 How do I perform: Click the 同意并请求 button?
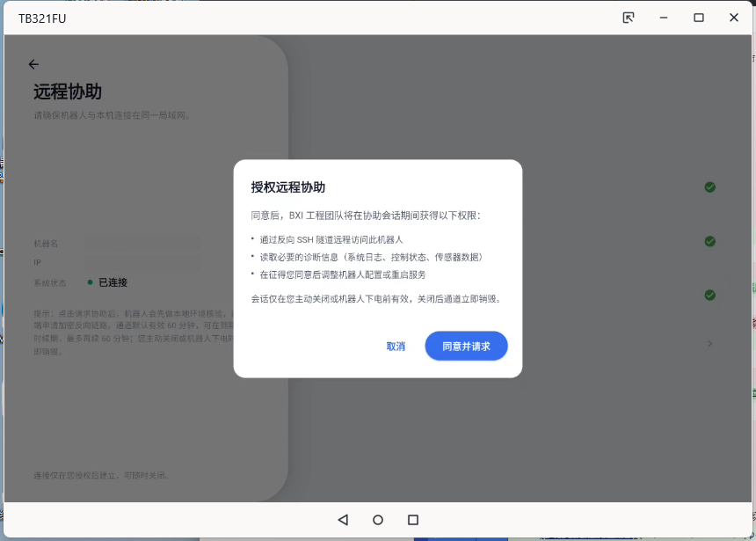[x=466, y=346]
